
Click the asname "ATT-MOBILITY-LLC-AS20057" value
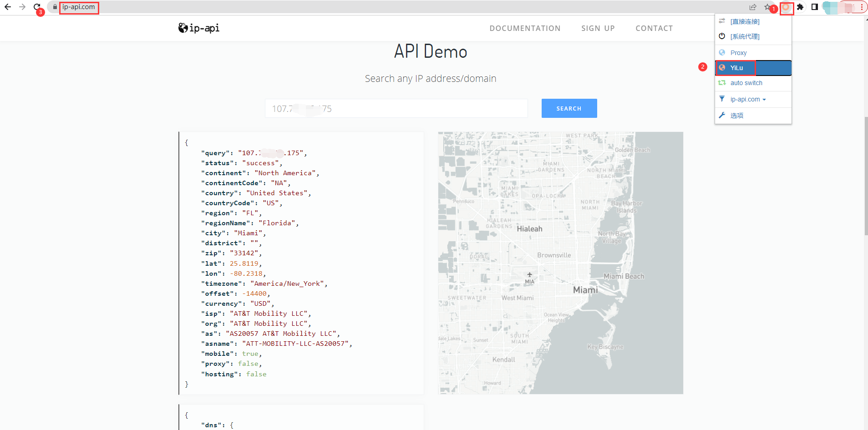click(x=295, y=344)
